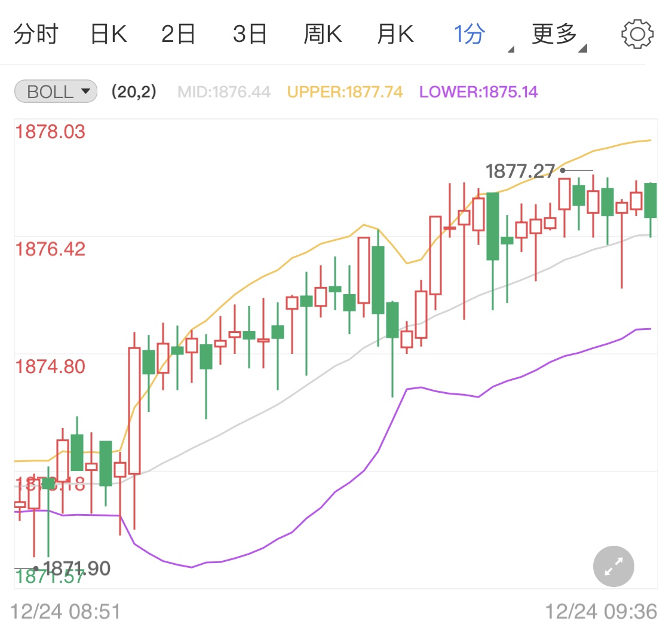Click the 1874.80 price axis label
Viewport: 672px width, 642px height.
50,366
